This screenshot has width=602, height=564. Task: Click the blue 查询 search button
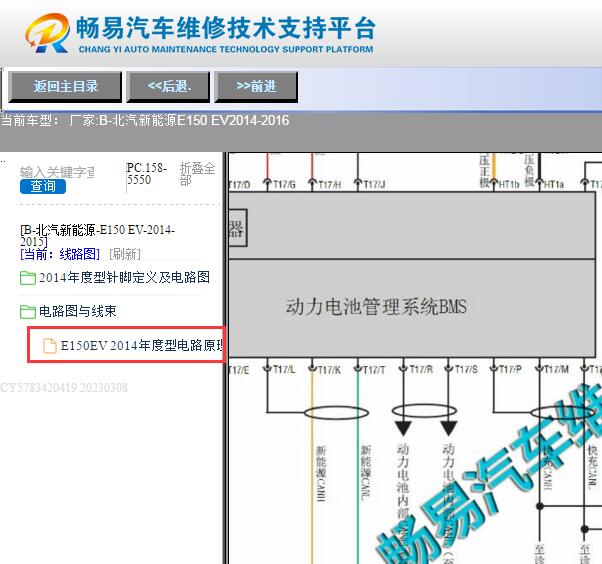point(43,187)
